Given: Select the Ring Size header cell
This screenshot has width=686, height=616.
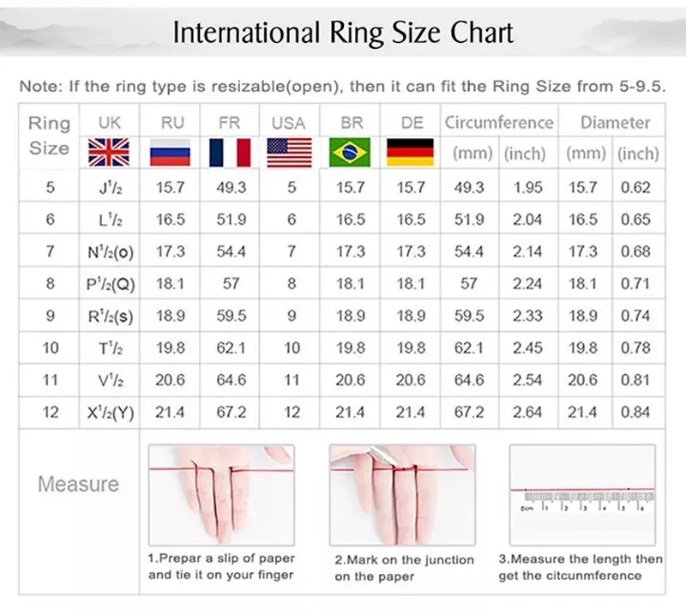Looking at the screenshot, I should (x=49, y=136).
